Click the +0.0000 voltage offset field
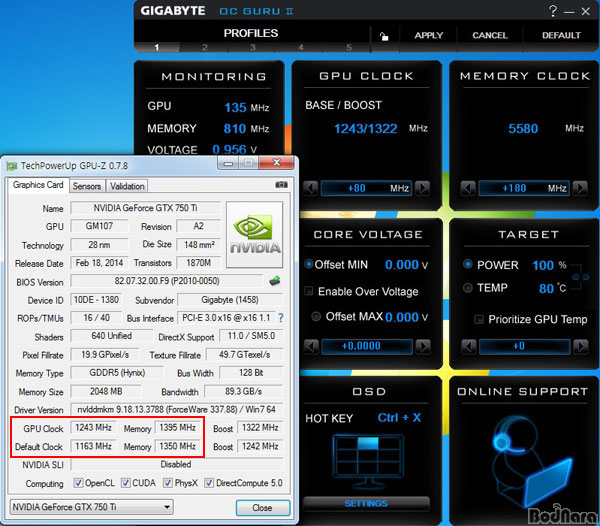This screenshot has width=600, height=526. pyautogui.click(x=367, y=346)
